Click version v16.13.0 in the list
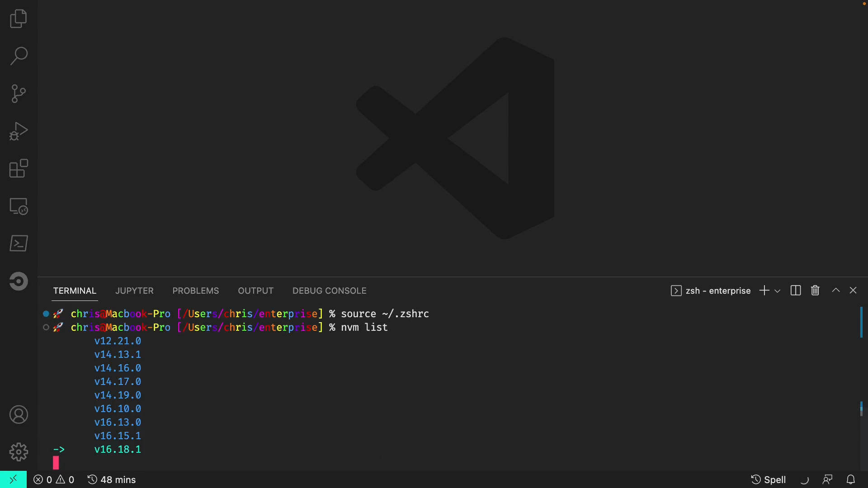This screenshot has height=488, width=868. point(118,422)
